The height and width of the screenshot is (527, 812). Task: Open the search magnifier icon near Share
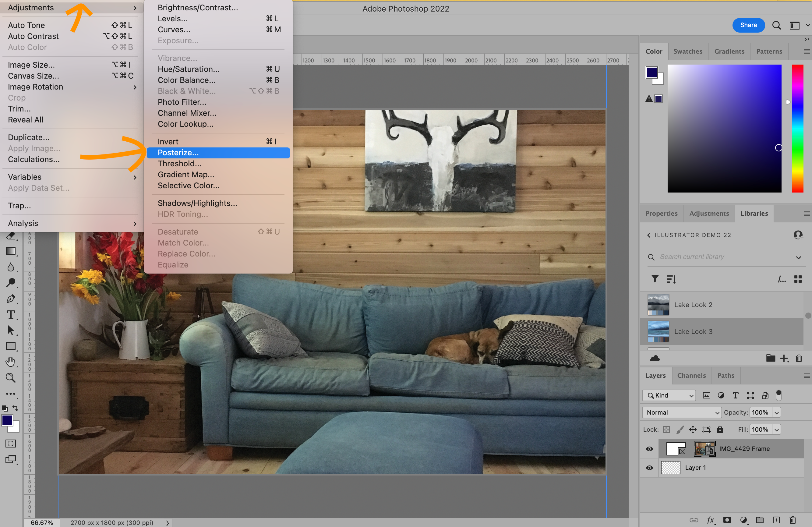[x=777, y=25]
